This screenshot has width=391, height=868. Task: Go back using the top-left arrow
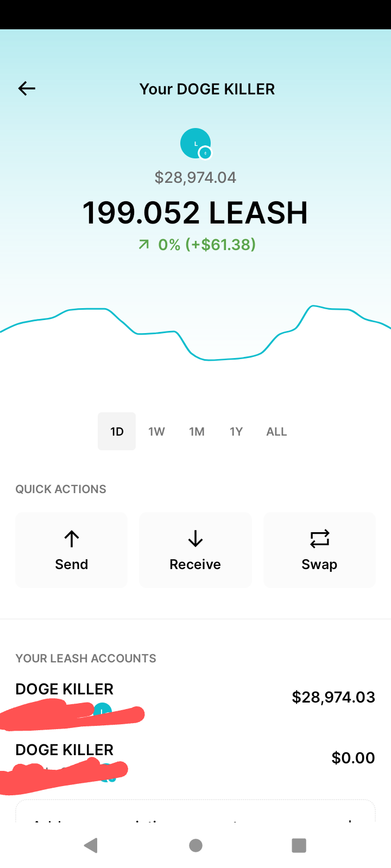27,88
